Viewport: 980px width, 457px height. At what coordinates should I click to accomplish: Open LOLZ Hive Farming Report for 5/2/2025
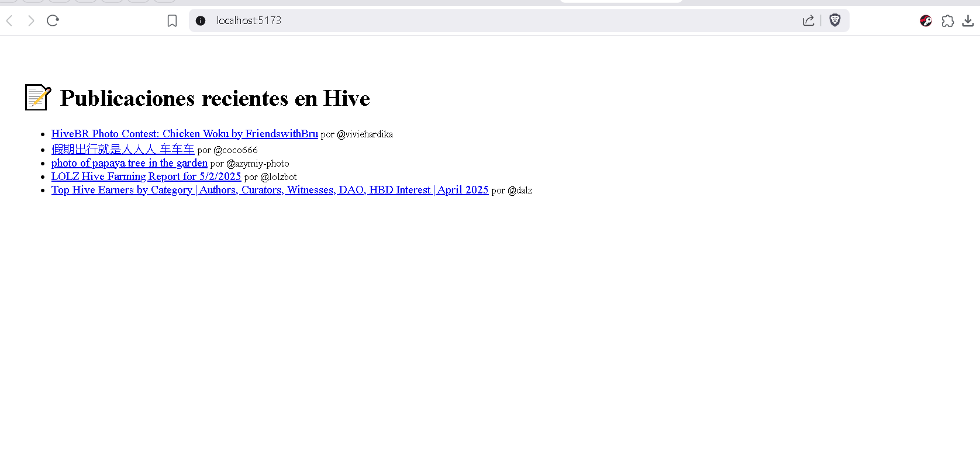coord(146,176)
